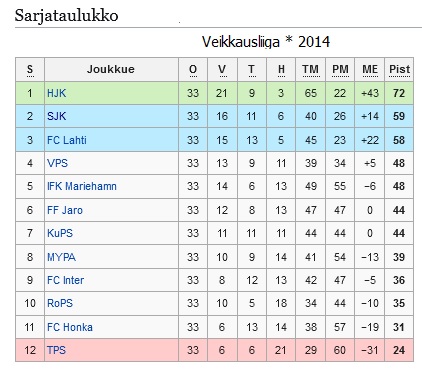The image size is (422, 373).
Task: Open the VPS team page
Action: click(x=57, y=163)
